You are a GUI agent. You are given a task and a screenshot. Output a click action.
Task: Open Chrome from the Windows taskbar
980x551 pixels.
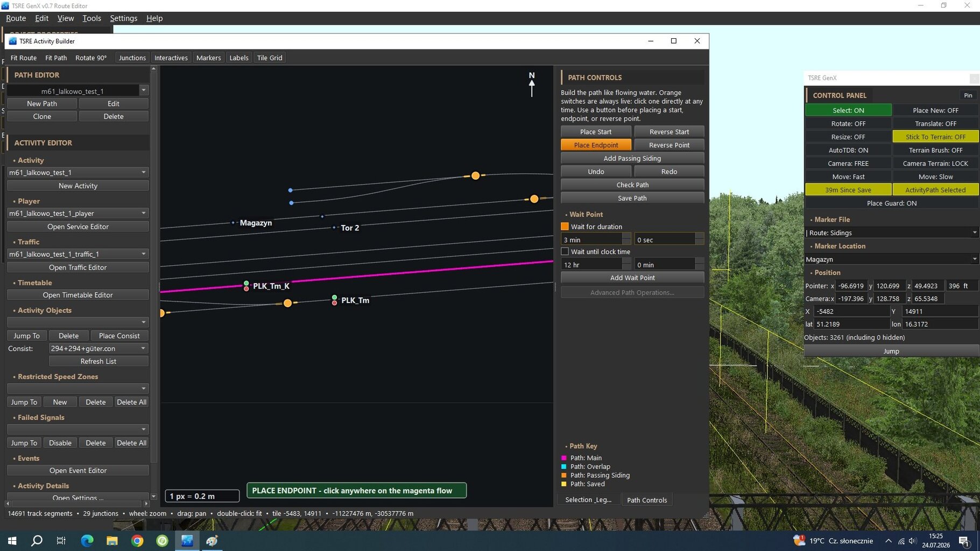[137, 541]
